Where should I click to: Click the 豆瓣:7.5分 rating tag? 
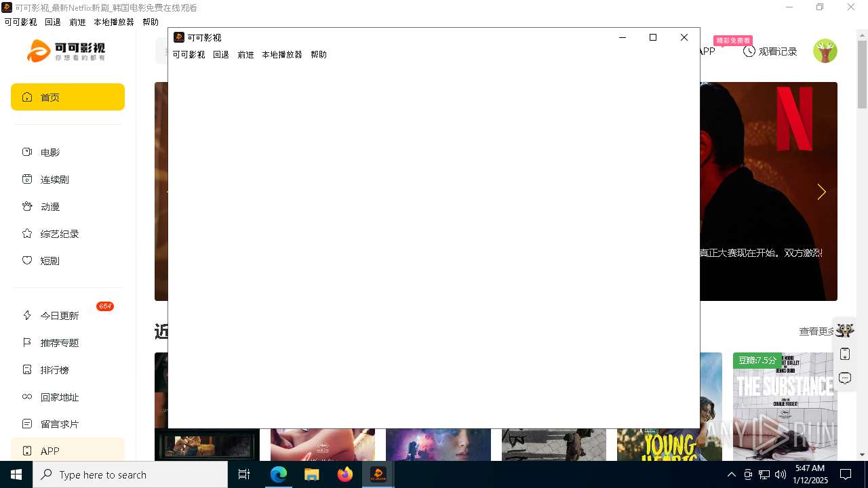757,361
